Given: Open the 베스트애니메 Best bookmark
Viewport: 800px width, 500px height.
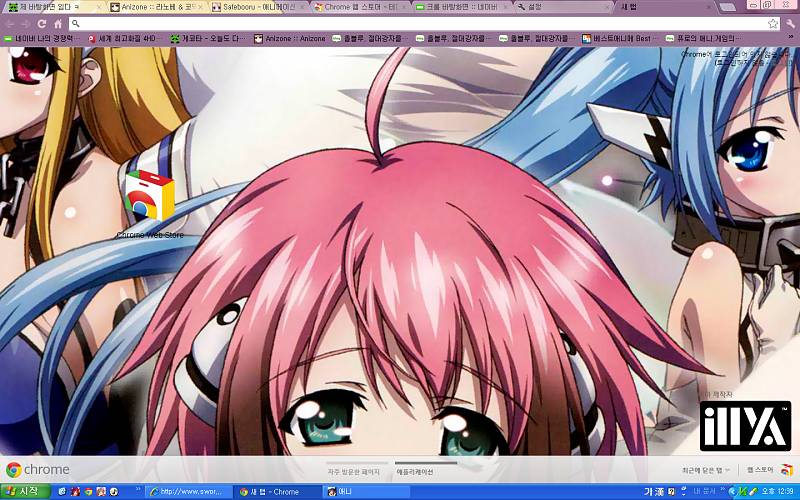Looking at the screenshot, I should [616, 39].
